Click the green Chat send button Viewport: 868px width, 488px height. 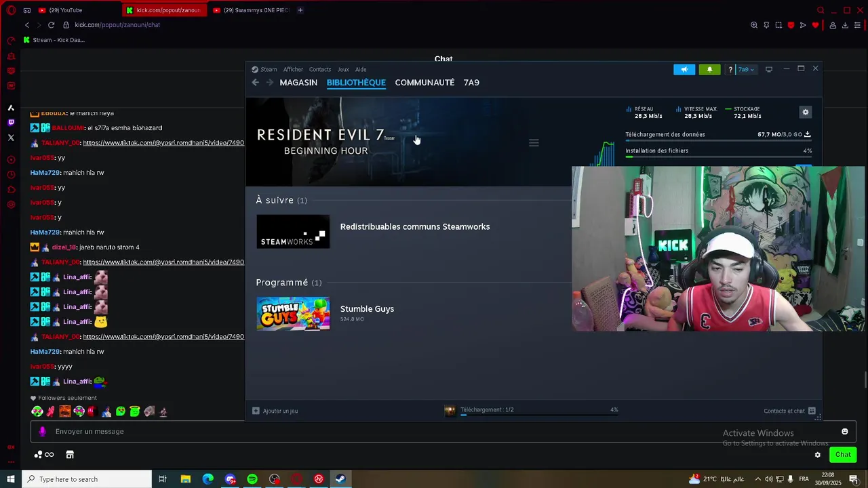(843, 455)
